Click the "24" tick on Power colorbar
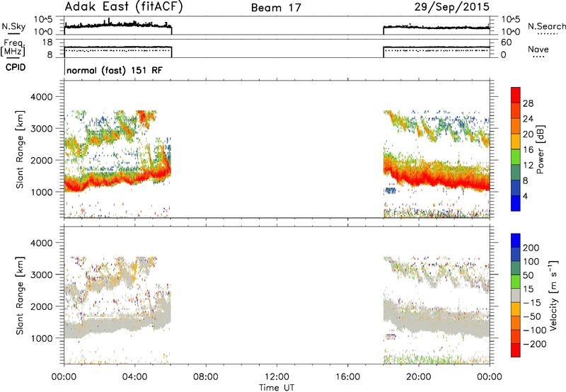The height and width of the screenshot is (392, 566). click(x=528, y=119)
